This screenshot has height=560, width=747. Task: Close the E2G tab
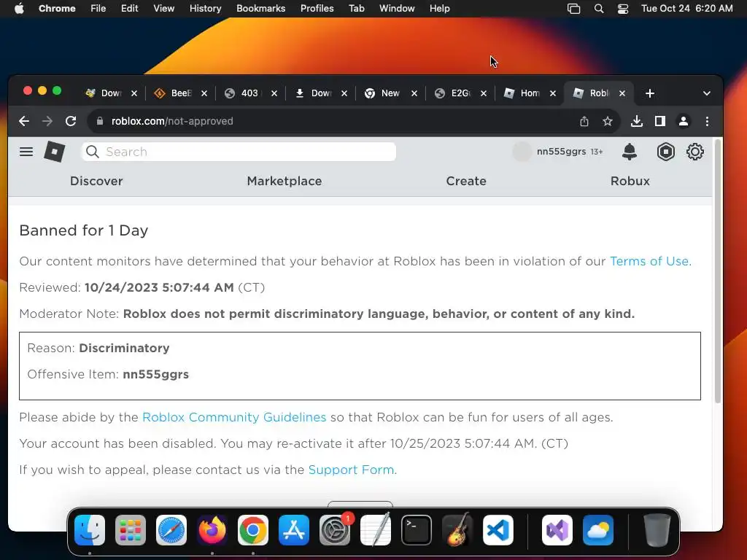point(484,93)
